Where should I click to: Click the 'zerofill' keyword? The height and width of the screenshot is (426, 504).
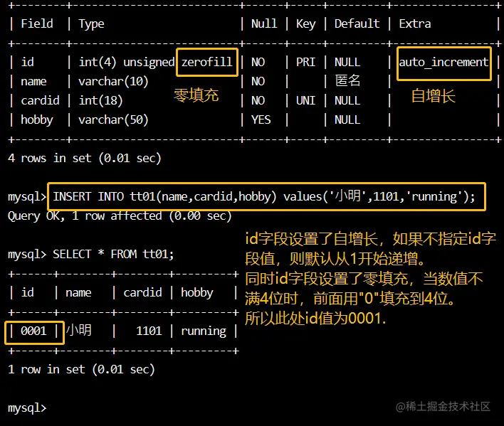click(206, 62)
